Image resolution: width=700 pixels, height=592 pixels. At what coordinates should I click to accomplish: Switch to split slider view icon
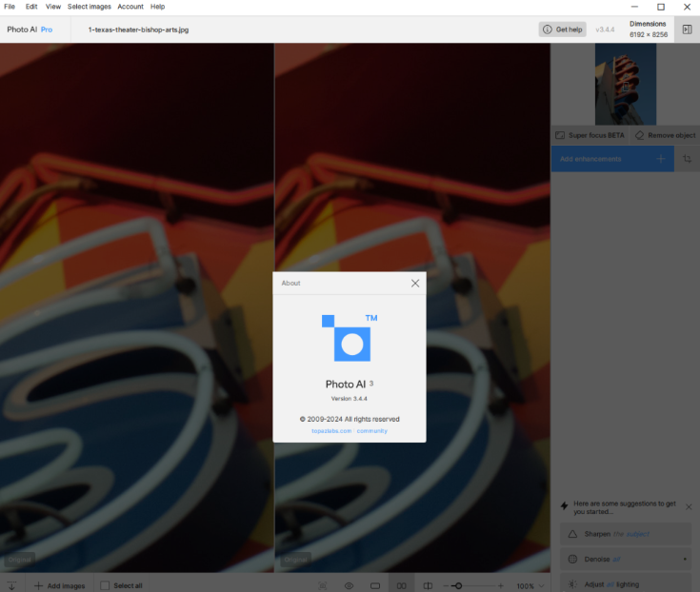tap(428, 585)
